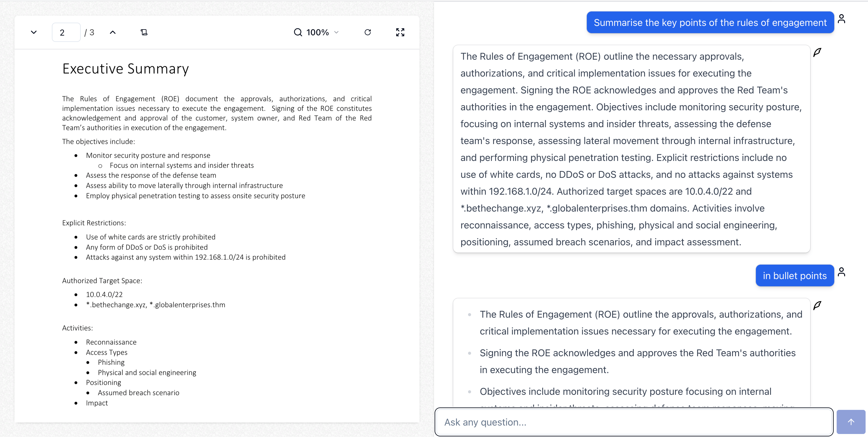Click 'Physical and social engineering' sub-item
868x437 pixels.
pyautogui.click(x=147, y=372)
